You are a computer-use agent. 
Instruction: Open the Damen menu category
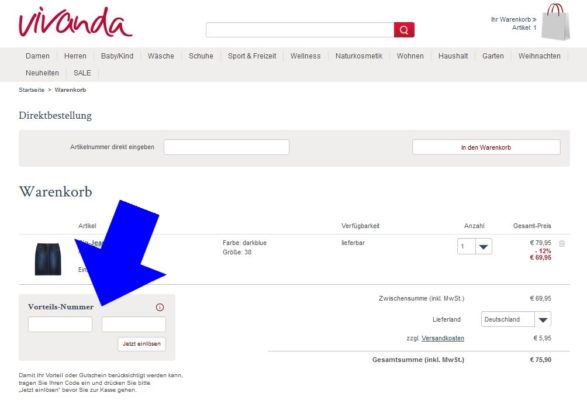tap(37, 56)
